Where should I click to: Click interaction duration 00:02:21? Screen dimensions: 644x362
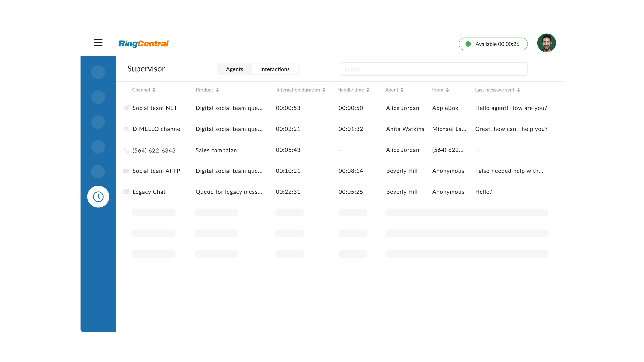[288, 129]
